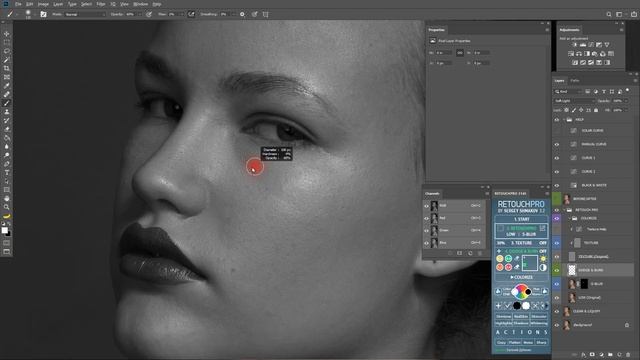
Task: Select the Move tool
Action: [x=7, y=34]
